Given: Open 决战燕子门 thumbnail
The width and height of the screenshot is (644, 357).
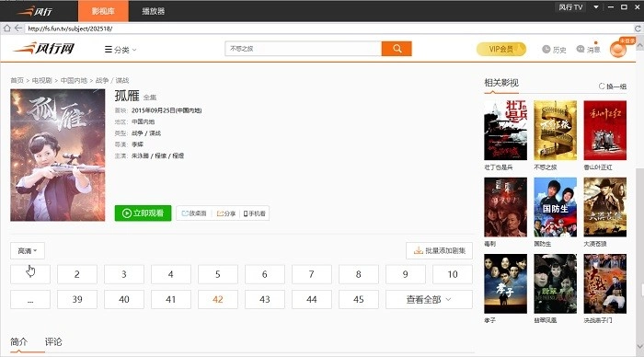Looking at the screenshot, I should point(605,283).
